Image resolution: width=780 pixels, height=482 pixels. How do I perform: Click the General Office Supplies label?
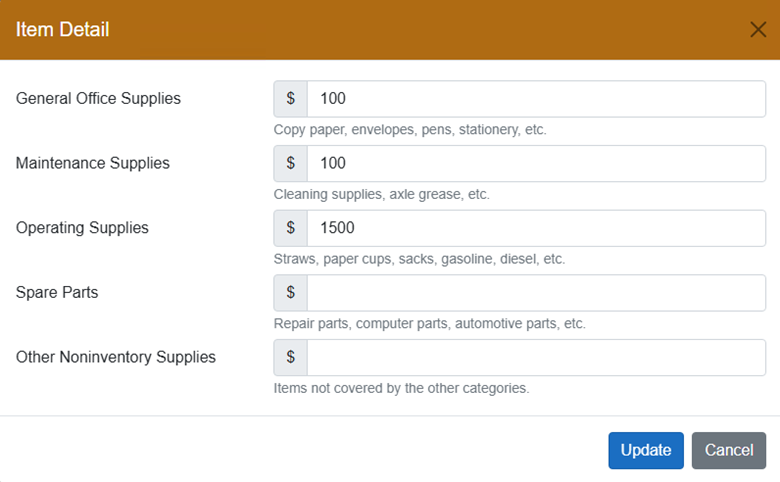point(98,98)
